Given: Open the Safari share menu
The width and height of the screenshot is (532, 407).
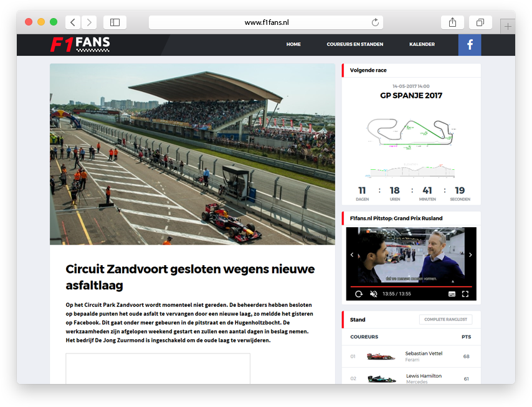Looking at the screenshot, I should tap(452, 22).
